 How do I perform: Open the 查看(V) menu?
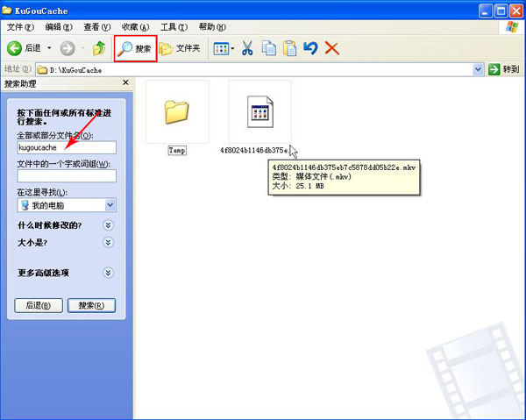point(97,27)
